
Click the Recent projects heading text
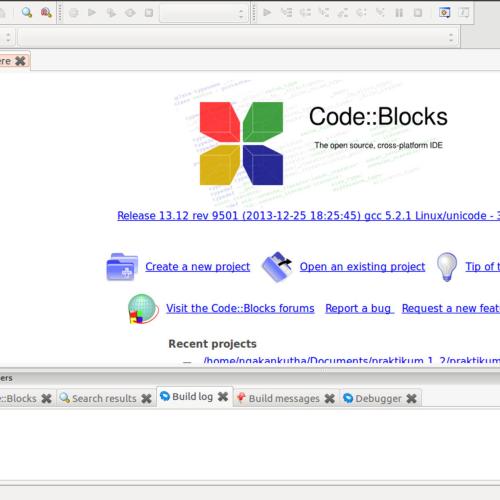click(x=212, y=344)
